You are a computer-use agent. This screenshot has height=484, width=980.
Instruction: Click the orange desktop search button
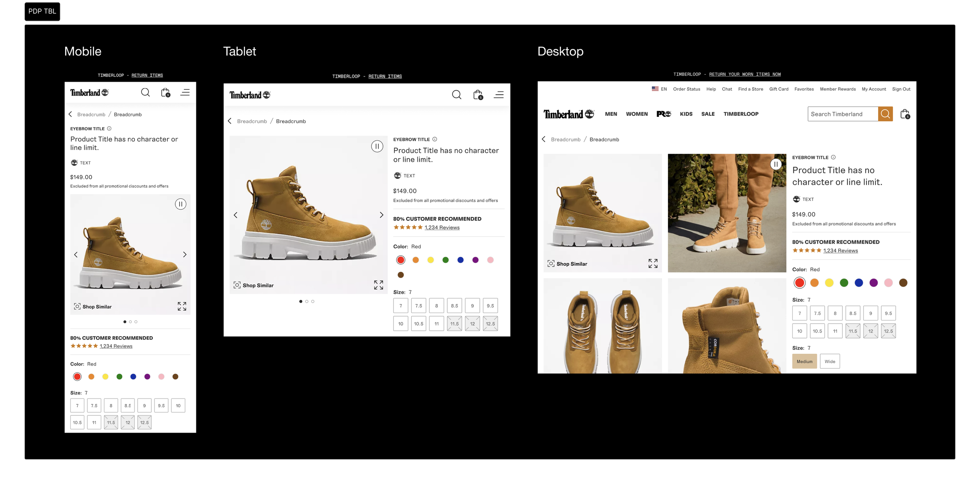pyautogui.click(x=885, y=114)
